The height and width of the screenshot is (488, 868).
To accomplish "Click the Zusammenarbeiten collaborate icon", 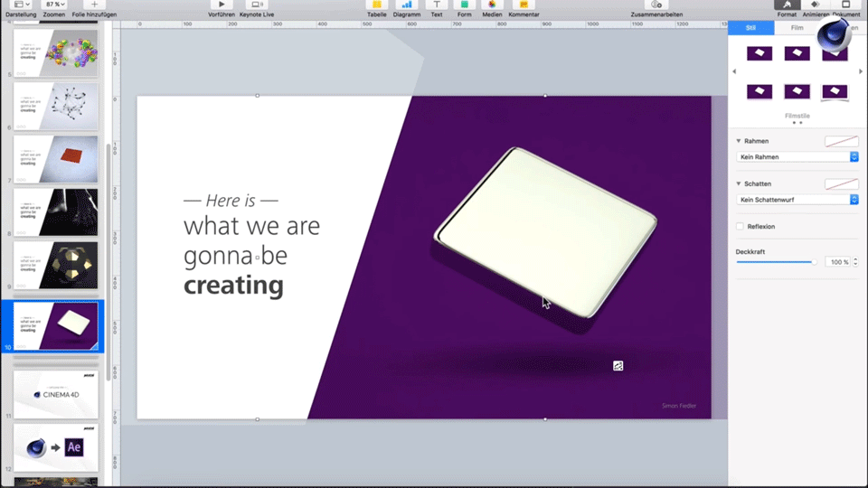I will coord(656,5).
